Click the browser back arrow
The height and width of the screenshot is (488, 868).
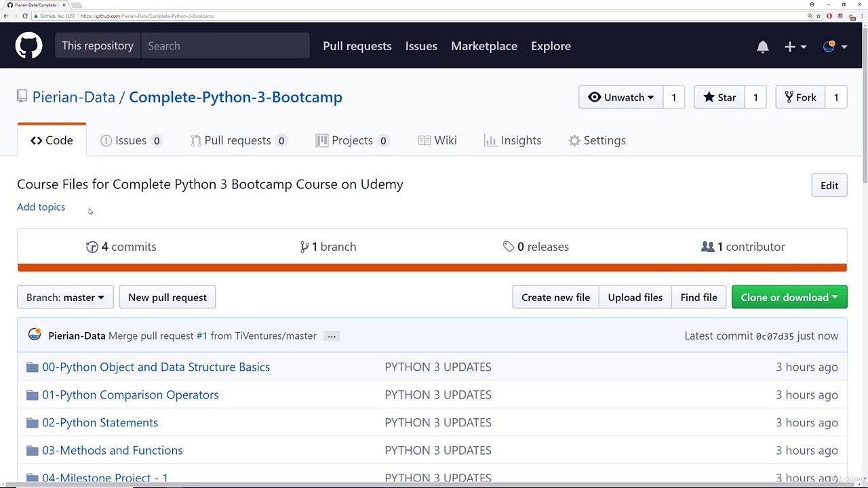pos(6,16)
